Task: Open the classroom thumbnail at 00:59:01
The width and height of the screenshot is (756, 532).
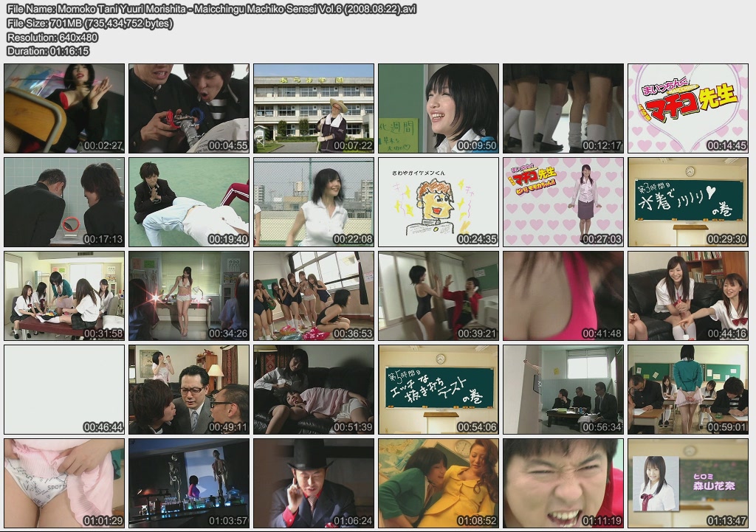Action: pos(688,390)
